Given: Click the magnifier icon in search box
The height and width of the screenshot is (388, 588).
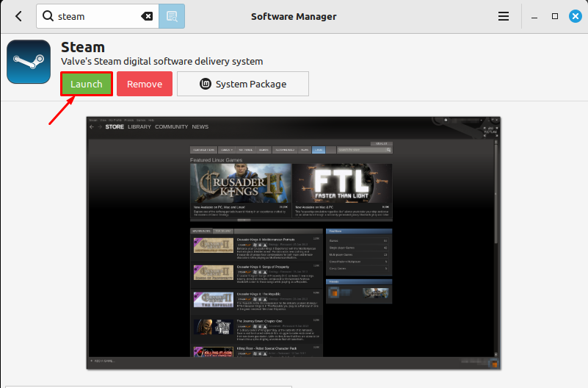Looking at the screenshot, I should click(x=48, y=16).
